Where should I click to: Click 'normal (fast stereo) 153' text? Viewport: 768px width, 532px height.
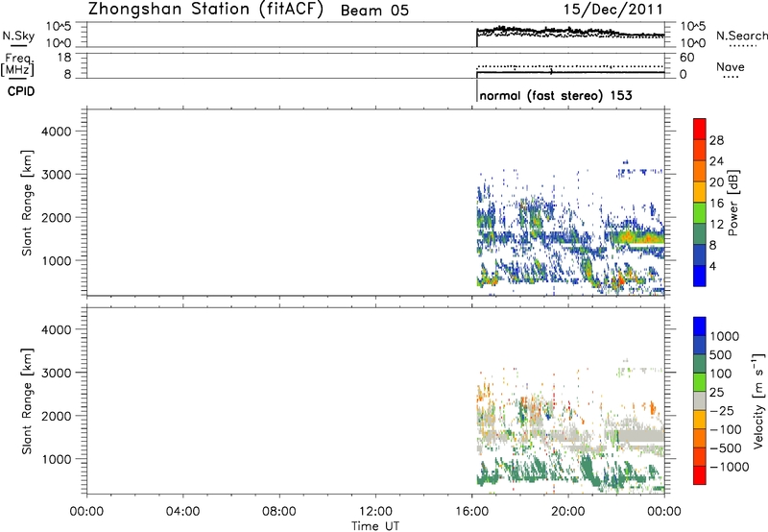(x=556, y=95)
